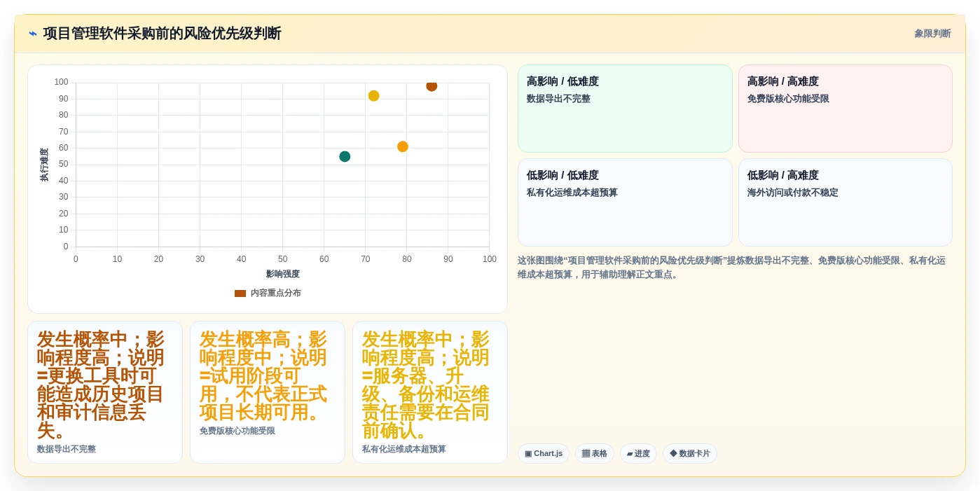The width and height of the screenshot is (980, 491).
Task: Open the 高影响 / 低难度 quadrant card
Action: click(x=625, y=109)
